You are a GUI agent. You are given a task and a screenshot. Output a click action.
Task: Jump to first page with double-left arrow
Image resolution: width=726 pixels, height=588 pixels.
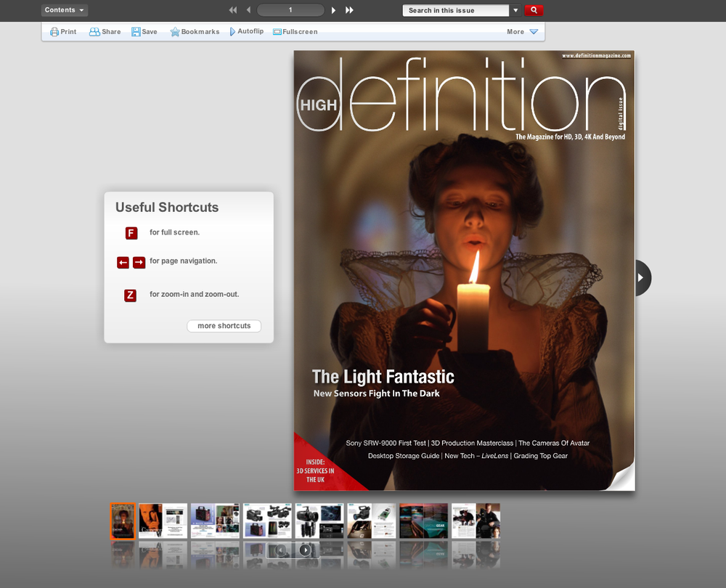233,10
